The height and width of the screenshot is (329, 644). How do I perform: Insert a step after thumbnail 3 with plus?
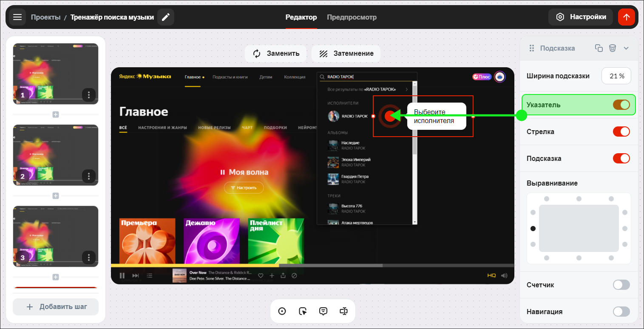[x=55, y=277]
